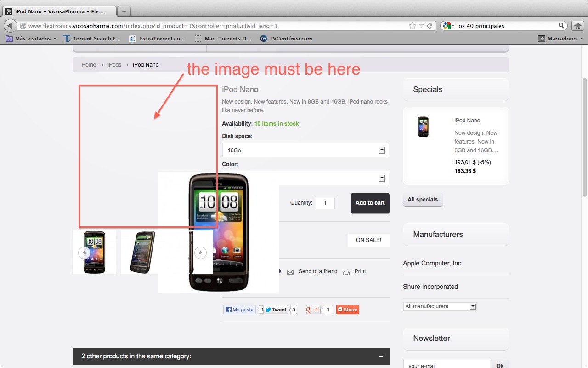588x368 pixels.
Task: Open the Más visitados bookmarks menu
Action: [31, 39]
